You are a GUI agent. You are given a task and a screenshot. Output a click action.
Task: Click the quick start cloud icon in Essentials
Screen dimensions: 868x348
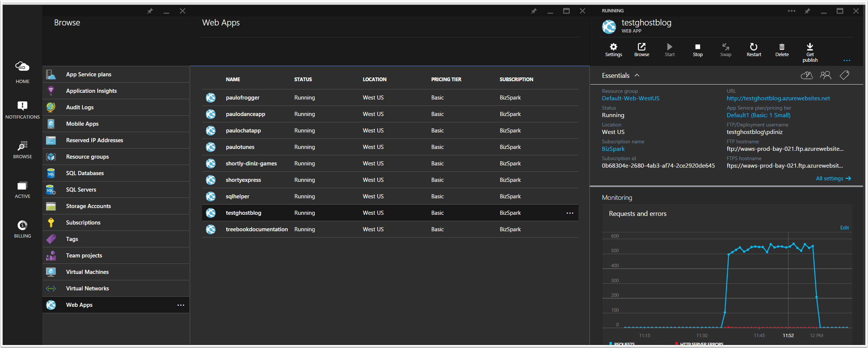[807, 76]
